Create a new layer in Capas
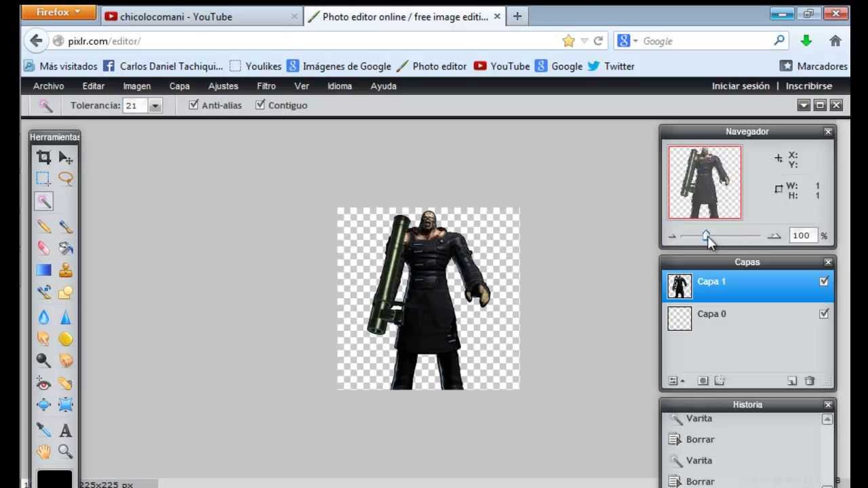 [791, 381]
